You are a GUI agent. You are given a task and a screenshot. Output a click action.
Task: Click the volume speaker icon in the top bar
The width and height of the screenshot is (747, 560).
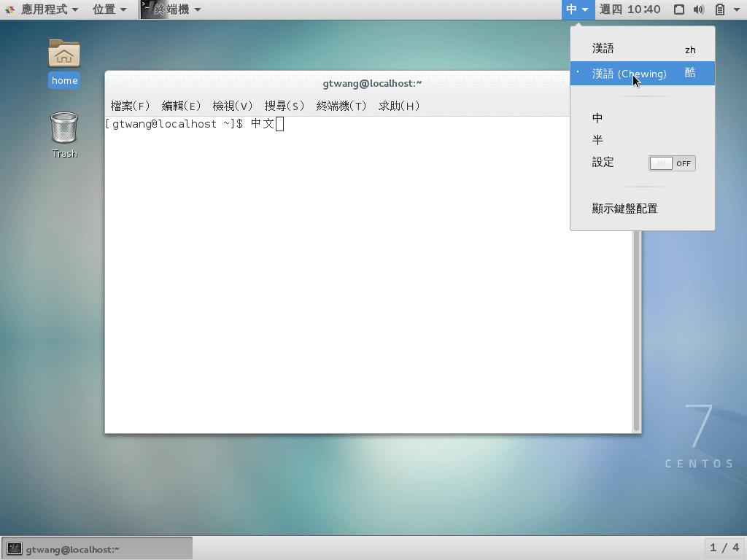700,9
